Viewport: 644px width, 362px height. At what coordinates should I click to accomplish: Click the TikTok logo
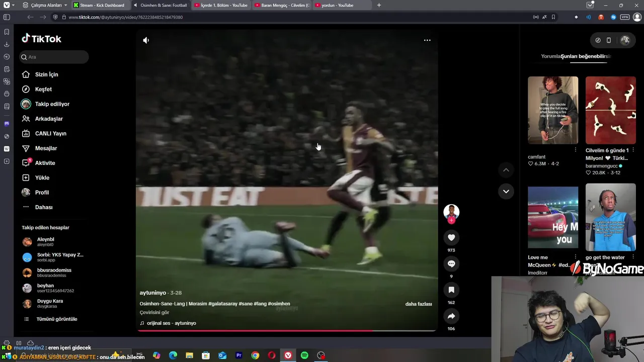41,39
